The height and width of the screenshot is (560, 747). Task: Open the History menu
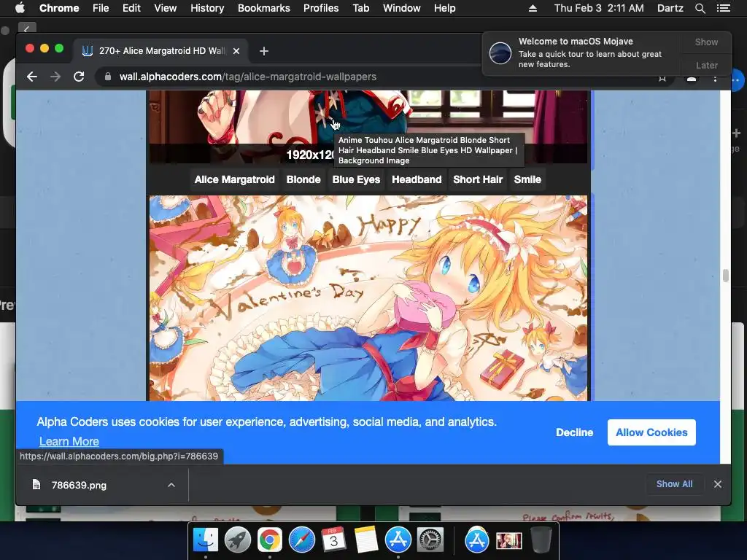coord(207,8)
